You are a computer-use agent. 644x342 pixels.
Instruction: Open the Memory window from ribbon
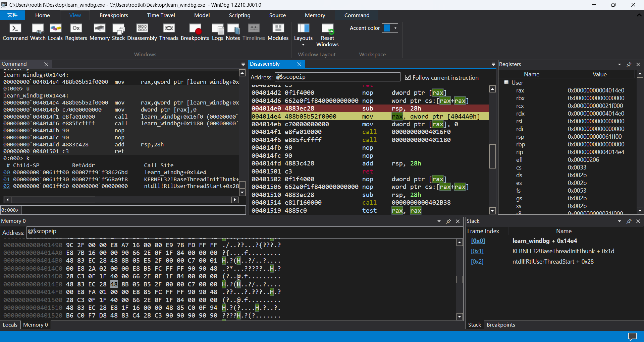point(100,32)
